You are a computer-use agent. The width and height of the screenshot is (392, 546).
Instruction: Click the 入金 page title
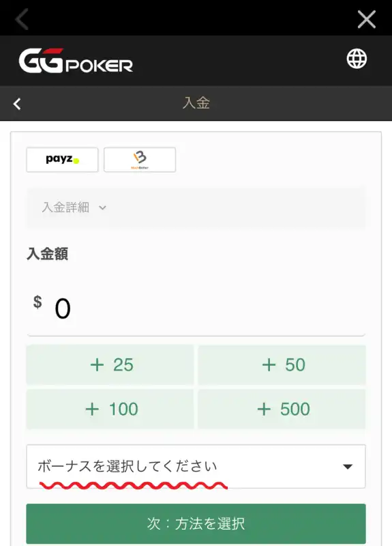[196, 103]
